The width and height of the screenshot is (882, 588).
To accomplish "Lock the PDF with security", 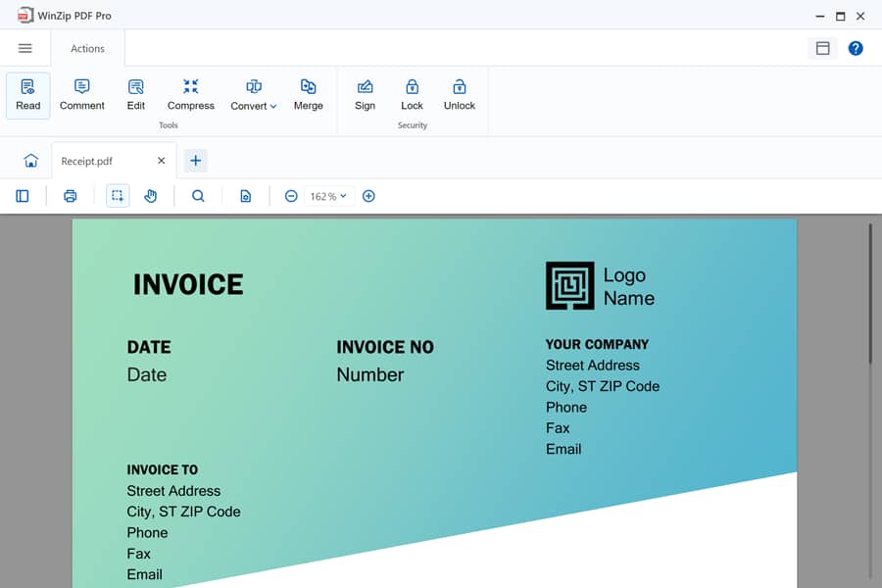I will 412,95.
